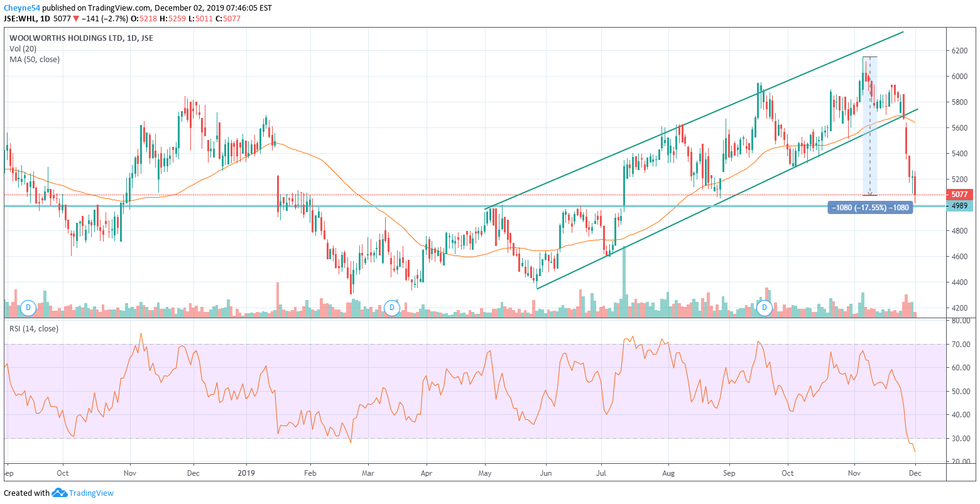Click the 6200 price axis label
The image size is (980, 504).
(959, 50)
